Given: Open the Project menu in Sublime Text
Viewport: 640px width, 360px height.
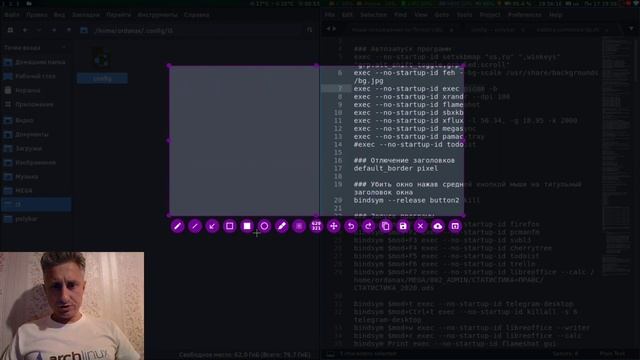Looking at the screenshot, I should (490, 15).
